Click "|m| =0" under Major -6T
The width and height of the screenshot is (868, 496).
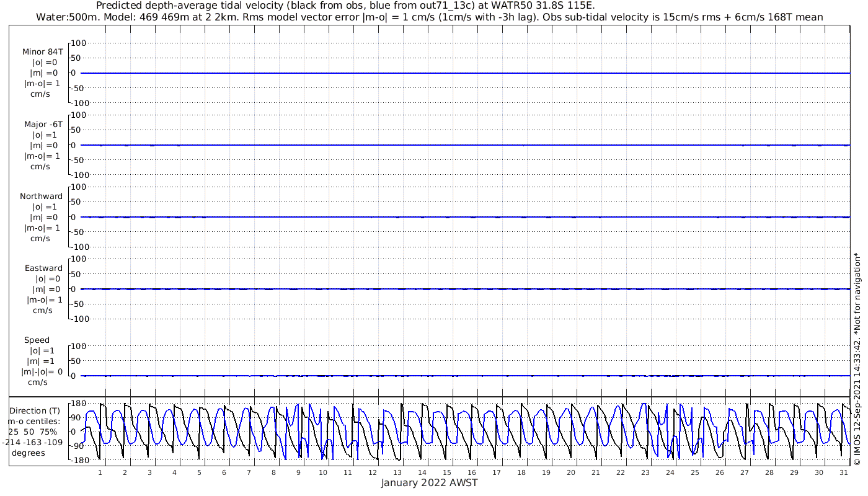(x=43, y=145)
